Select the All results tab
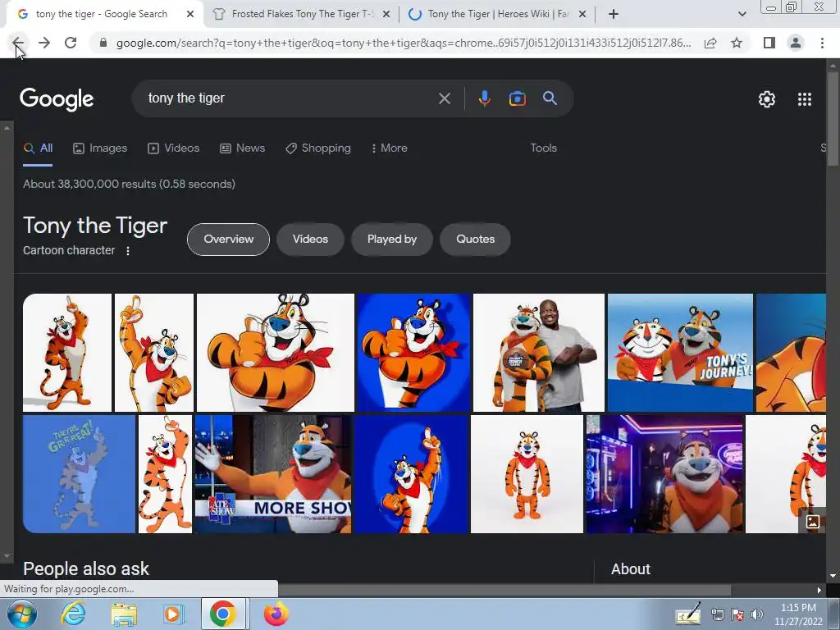 point(38,148)
